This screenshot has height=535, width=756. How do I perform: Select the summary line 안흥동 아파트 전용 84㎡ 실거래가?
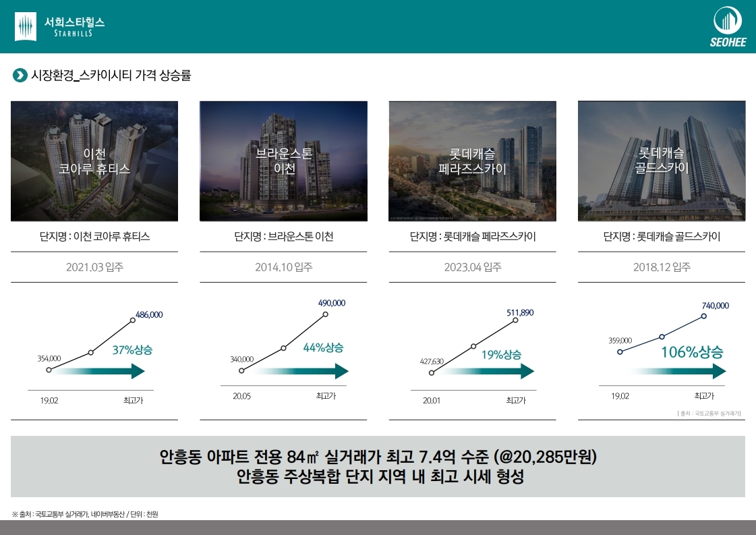(x=378, y=456)
